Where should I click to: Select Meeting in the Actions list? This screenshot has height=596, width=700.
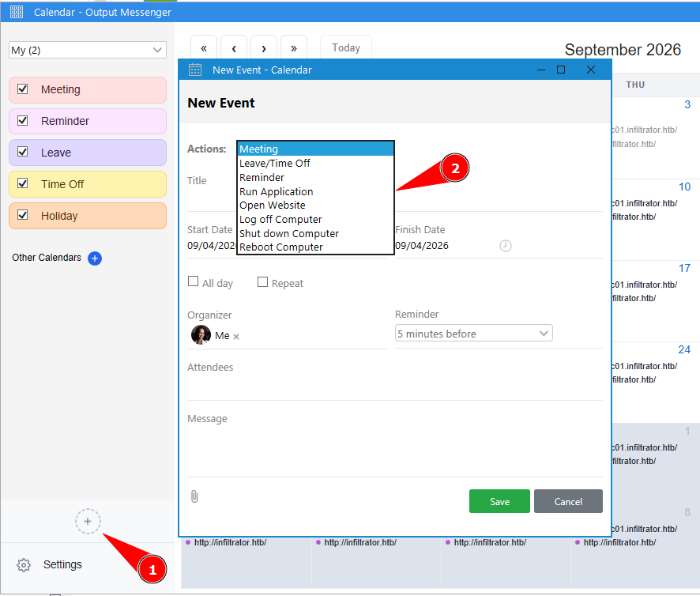[315, 149]
